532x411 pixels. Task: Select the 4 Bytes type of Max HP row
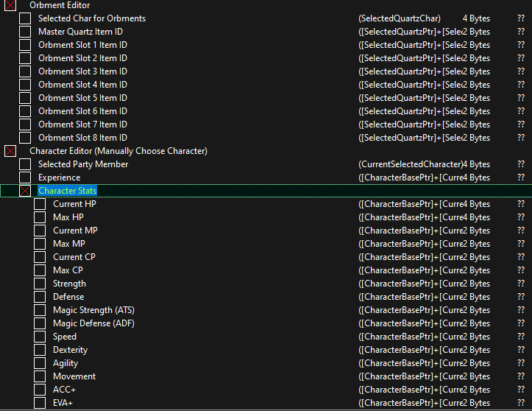[476, 217]
